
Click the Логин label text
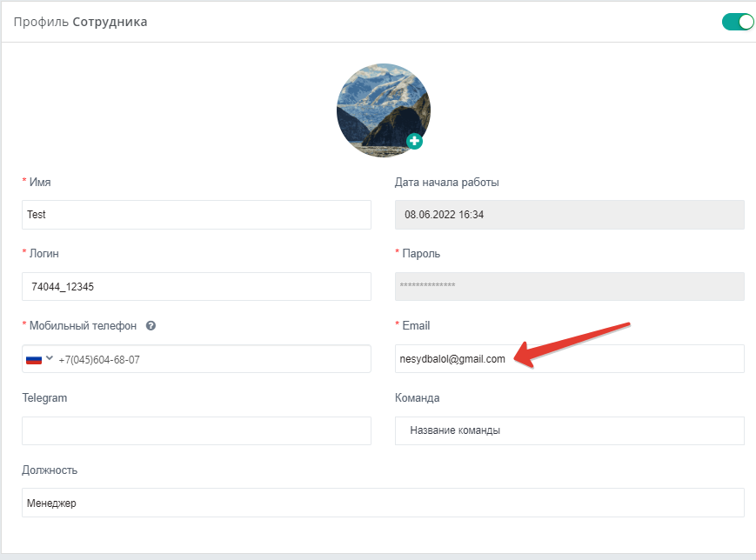coord(43,254)
